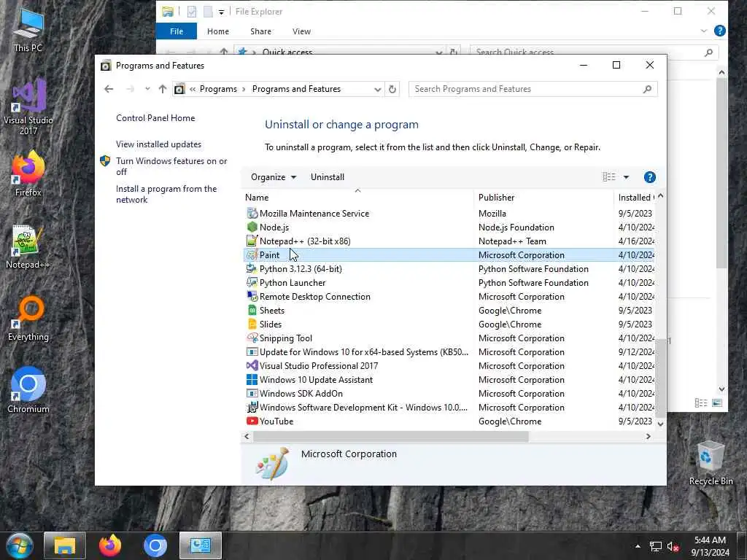
Task: Click the taskbar clock showing 5:44 AM
Action: [710, 546]
